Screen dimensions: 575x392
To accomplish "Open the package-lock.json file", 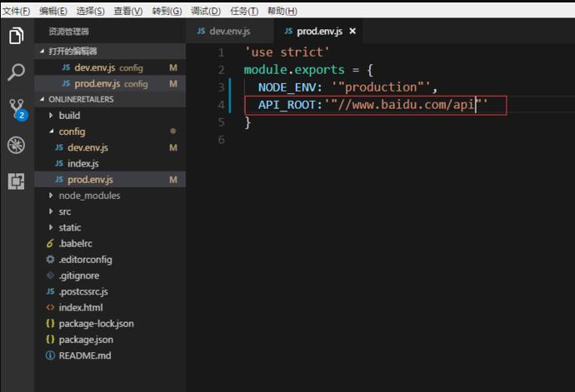I will 110,324.
